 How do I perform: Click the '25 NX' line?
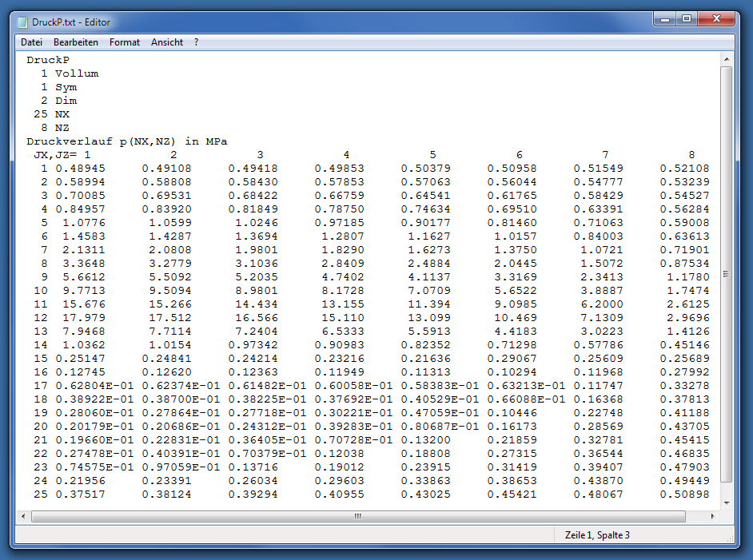[x=52, y=114]
